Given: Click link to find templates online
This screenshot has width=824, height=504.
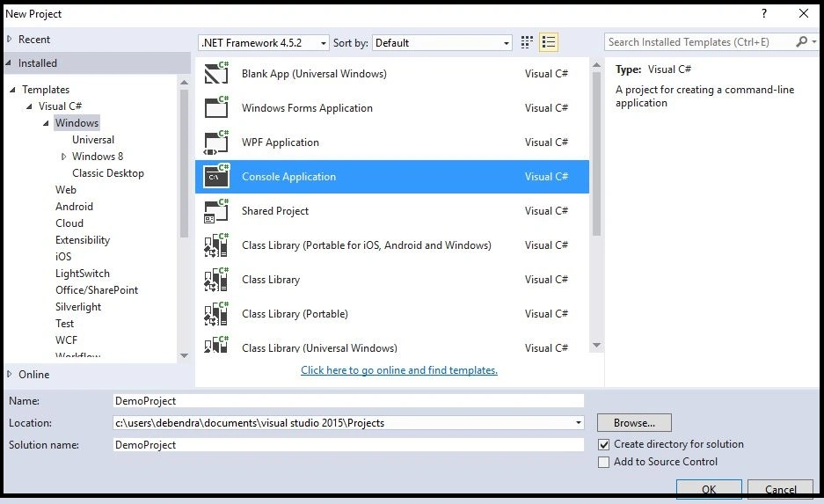Looking at the screenshot, I should pyautogui.click(x=399, y=370).
